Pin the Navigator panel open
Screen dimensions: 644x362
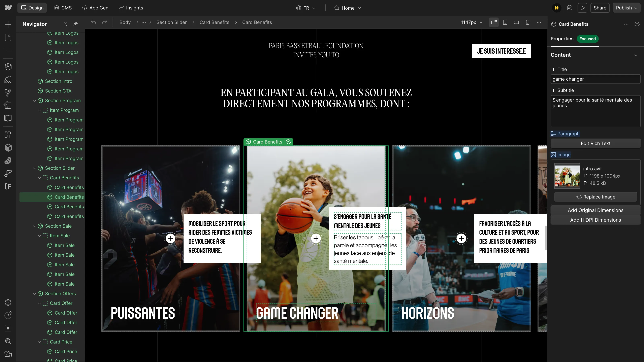point(75,24)
